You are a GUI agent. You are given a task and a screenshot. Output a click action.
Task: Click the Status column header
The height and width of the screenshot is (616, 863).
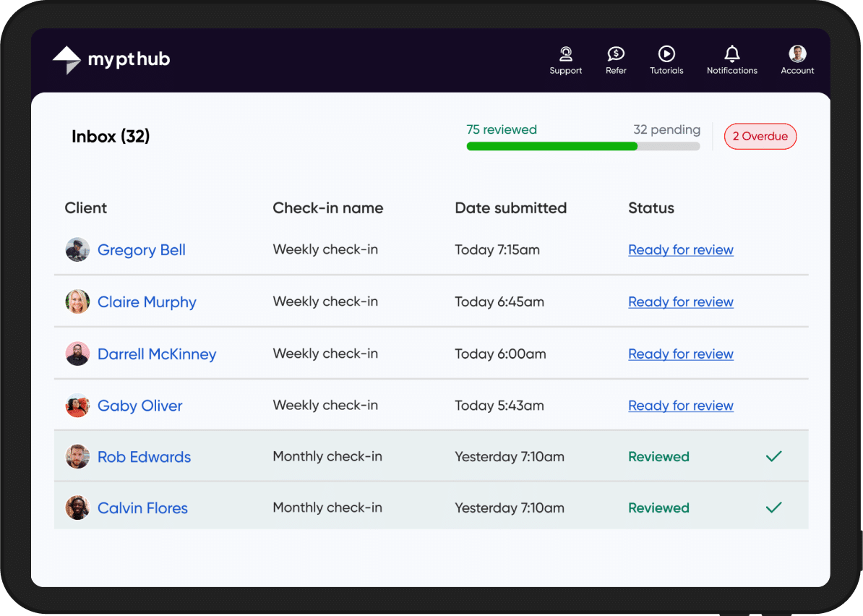pos(651,208)
